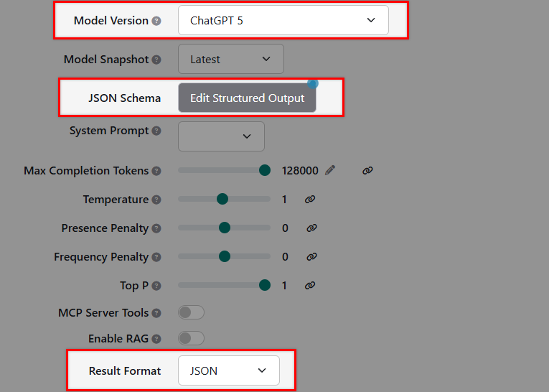This screenshot has height=392, width=549.
Task: Open the empty System Prompt dropdown
Action: pos(221,136)
